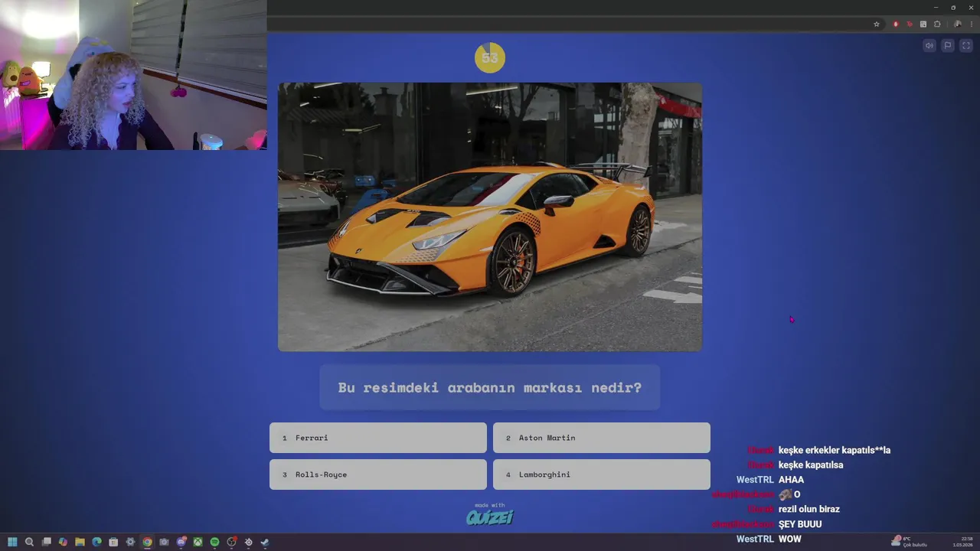Open Chrome extensions puzzle menu
The height and width of the screenshot is (551, 980).
937,24
